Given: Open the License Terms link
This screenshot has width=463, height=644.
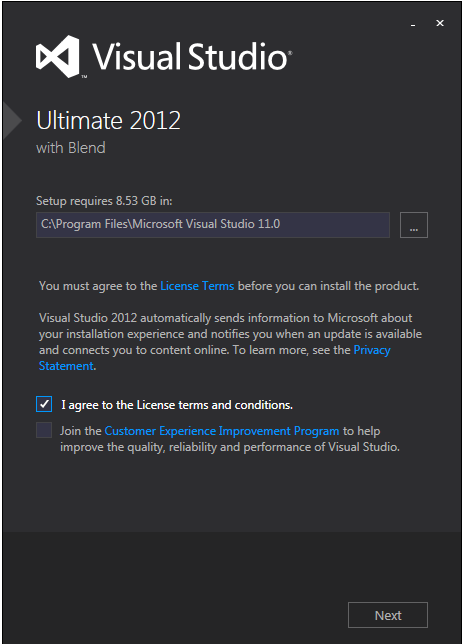Looking at the screenshot, I should [x=197, y=286].
